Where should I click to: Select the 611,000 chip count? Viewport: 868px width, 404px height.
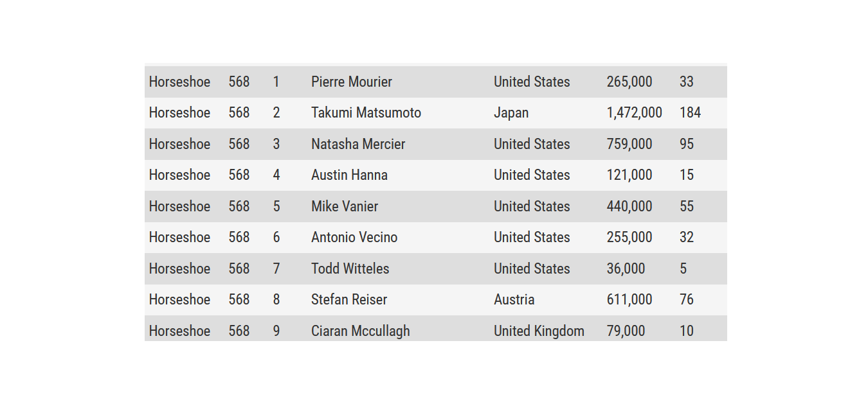(x=629, y=299)
